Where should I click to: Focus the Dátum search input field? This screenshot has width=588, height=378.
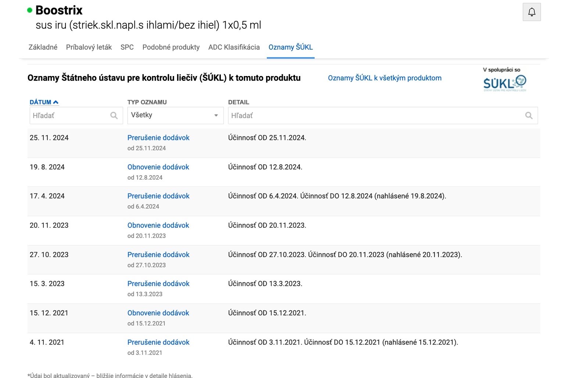[69, 116]
